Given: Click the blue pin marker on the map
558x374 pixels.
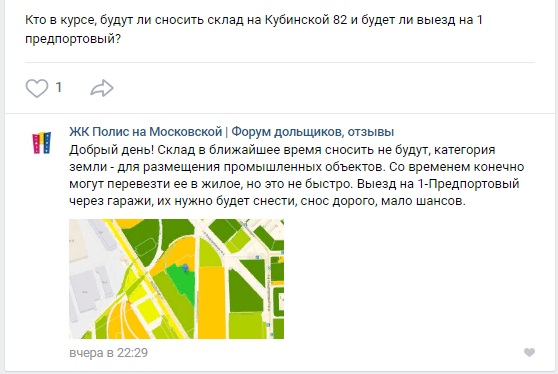Looking at the screenshot, I should [185, 268].
